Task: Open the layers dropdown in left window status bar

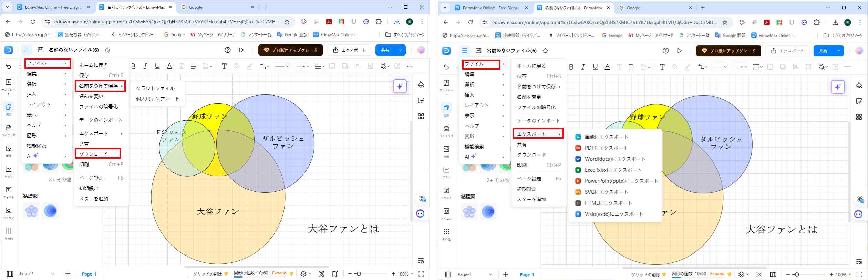Action: 306,274
